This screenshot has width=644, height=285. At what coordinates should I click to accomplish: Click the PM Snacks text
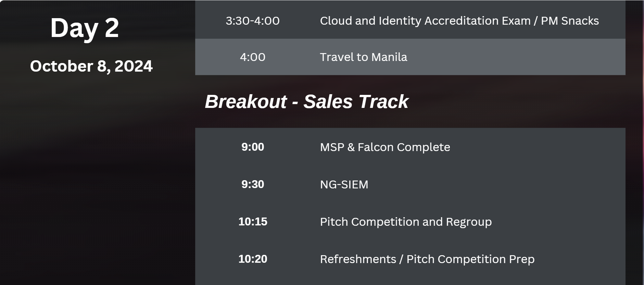570,21
